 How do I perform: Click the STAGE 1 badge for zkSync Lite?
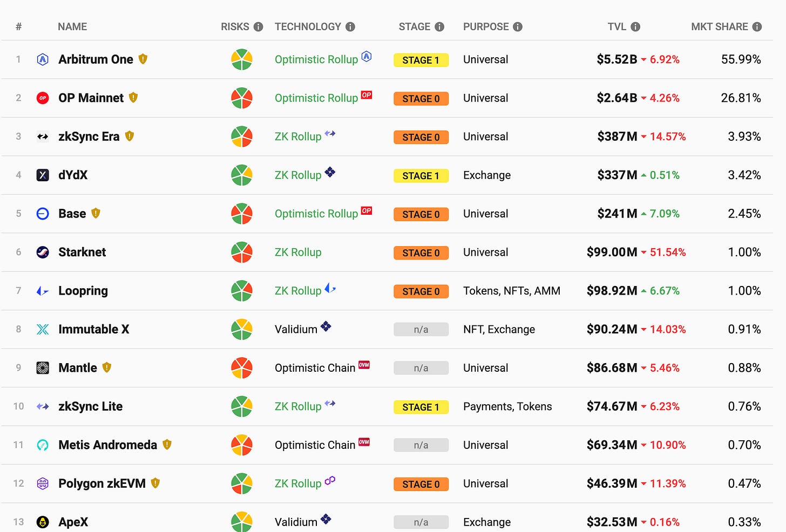pyautogui.click(x=421, y=407)
